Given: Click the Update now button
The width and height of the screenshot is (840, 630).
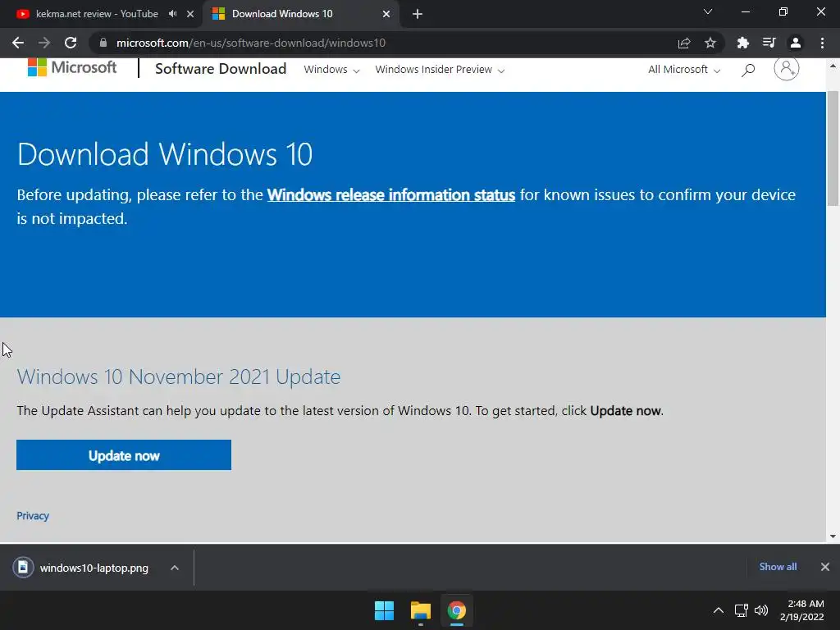Looking at the screenshot, I should 124,454.
